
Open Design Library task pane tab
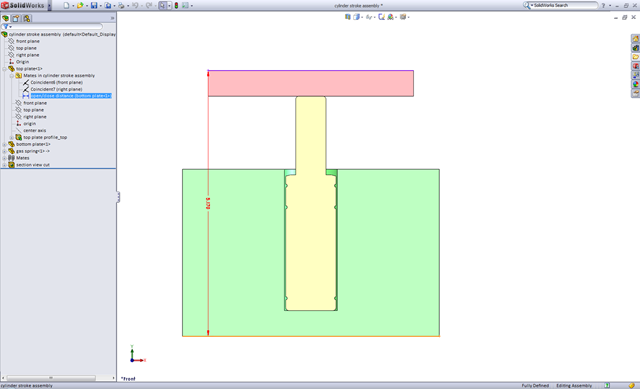pyautogui.click(x=636, y=48)
